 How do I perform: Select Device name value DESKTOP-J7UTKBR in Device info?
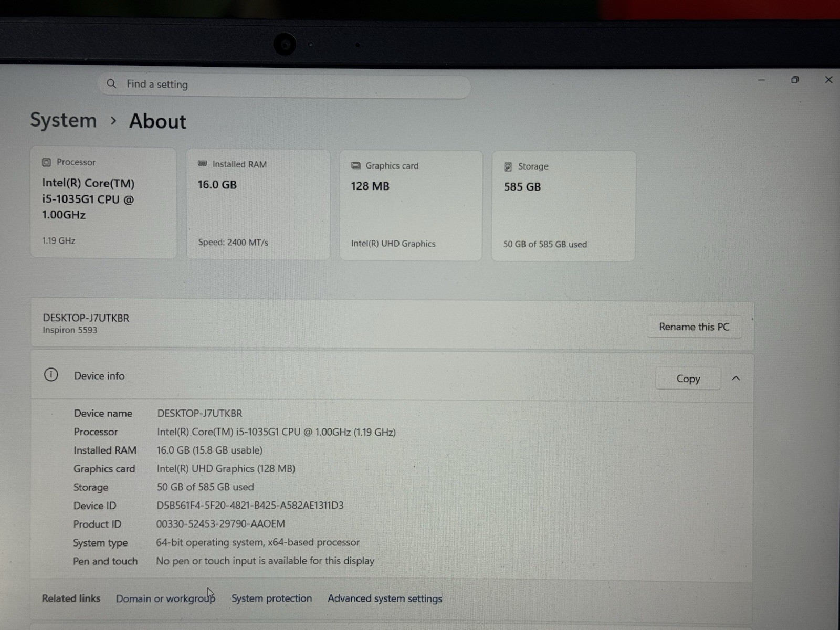199,413
